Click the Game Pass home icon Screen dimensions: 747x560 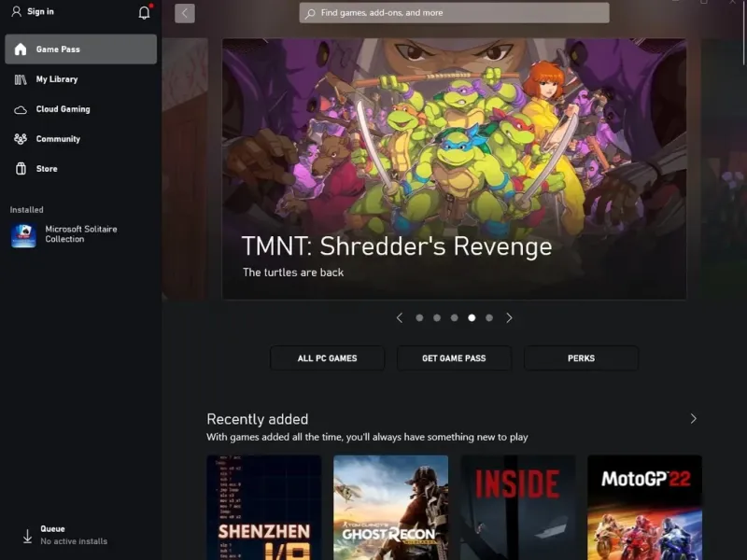pyautogui.click(x=21, y=49)
